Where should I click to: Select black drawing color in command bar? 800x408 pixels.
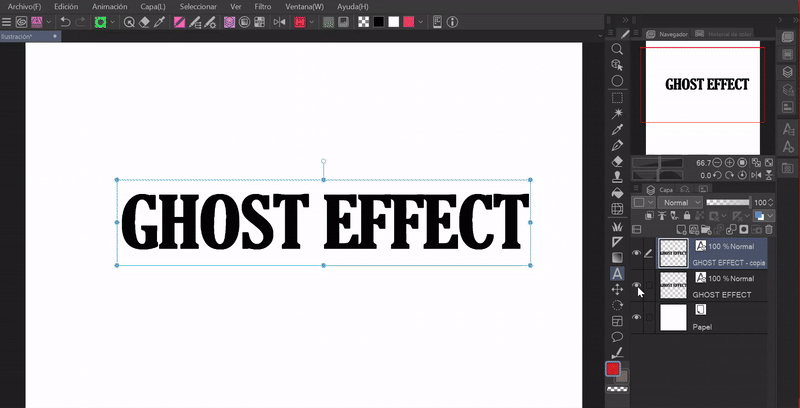[x=378, y=22]
